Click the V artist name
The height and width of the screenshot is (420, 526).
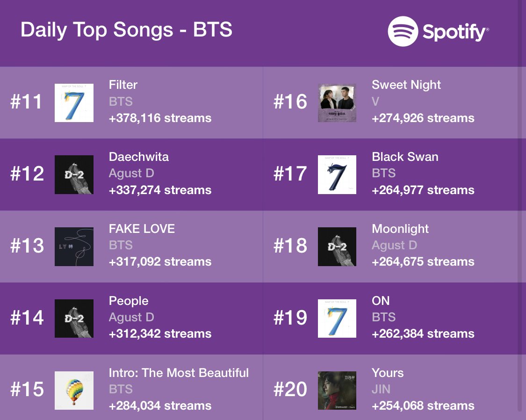tap(375, 101)
